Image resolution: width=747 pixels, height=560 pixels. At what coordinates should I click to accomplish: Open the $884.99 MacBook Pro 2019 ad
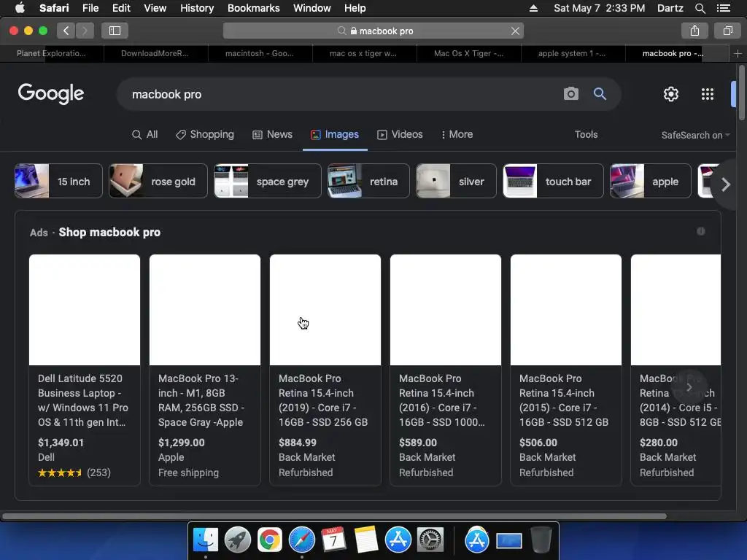(325, 370)
